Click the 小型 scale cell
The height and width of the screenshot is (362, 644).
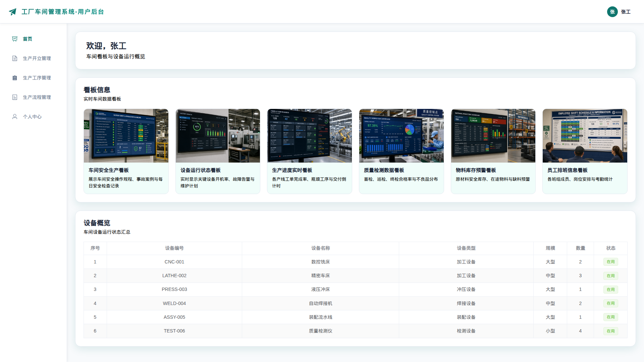[x=550, y=331]
